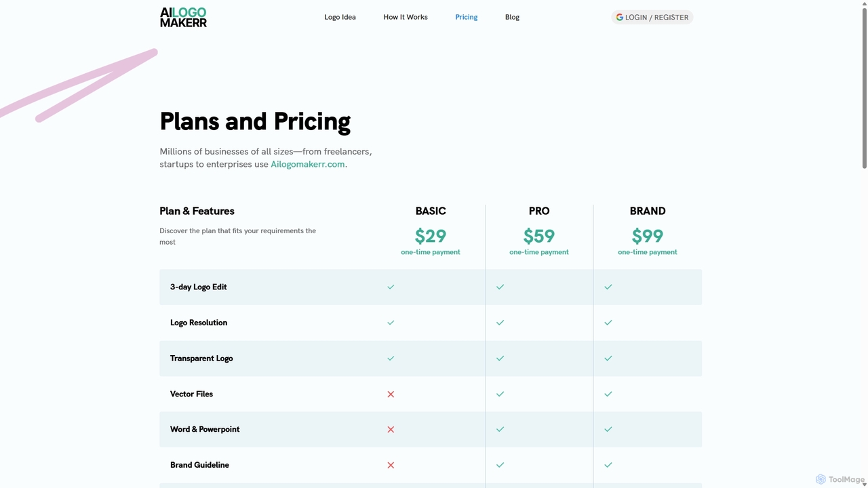Click the Google icon in login button
Screen dimensions: 868x488
coord(619,17)
